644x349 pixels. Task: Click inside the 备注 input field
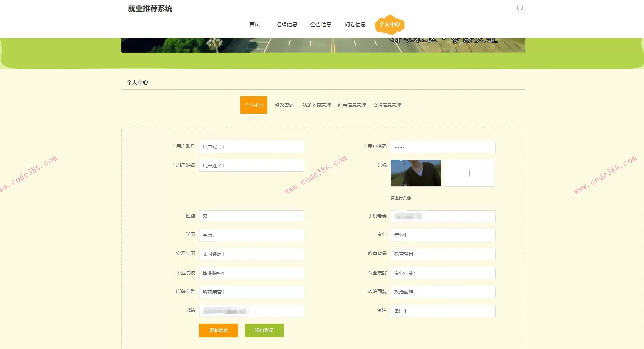click(x=443, y=311)
